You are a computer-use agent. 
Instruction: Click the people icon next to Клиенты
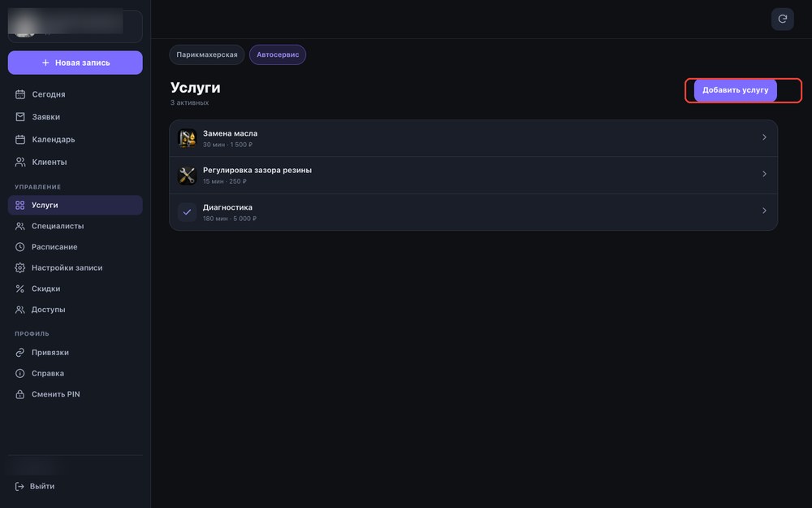[20, 162]
